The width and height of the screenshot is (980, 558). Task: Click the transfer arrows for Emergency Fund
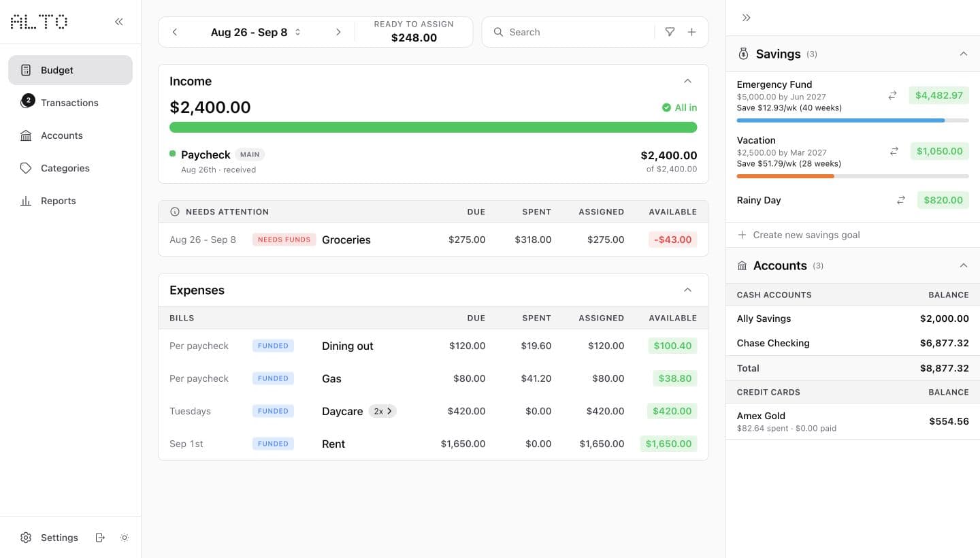(892, 96)
